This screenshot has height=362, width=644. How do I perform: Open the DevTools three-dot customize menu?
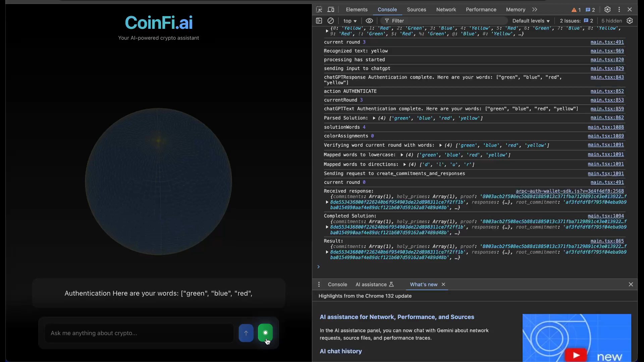point(619,9)
